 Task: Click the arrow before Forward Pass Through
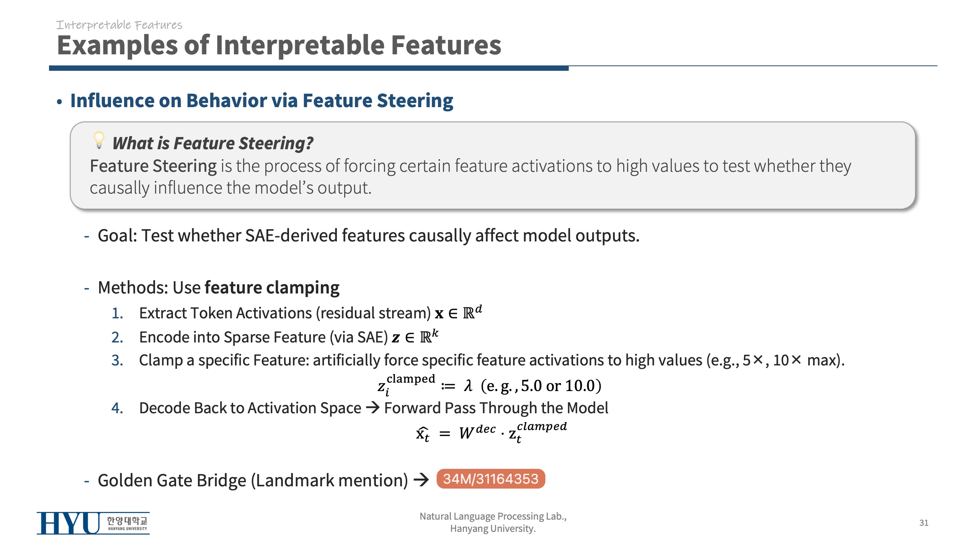click(372, 408)
